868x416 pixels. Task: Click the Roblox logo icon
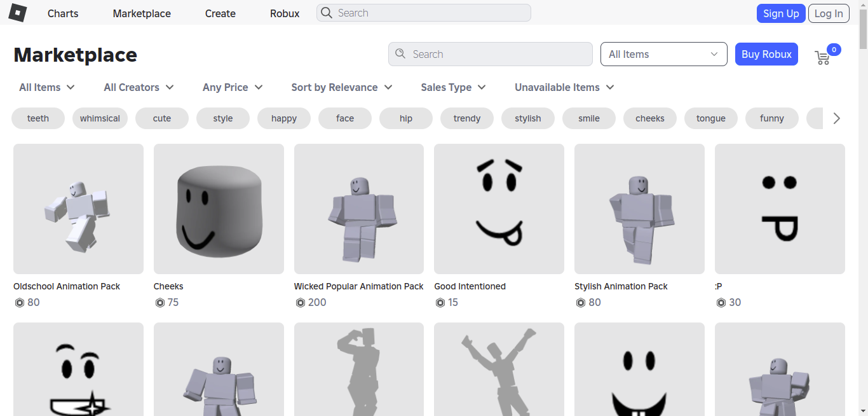tap(18, 13)
